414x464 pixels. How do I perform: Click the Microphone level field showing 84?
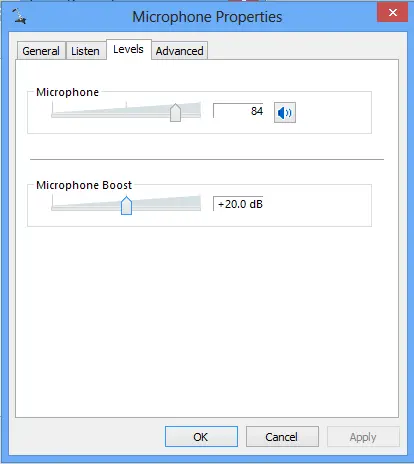coord(238,111)
